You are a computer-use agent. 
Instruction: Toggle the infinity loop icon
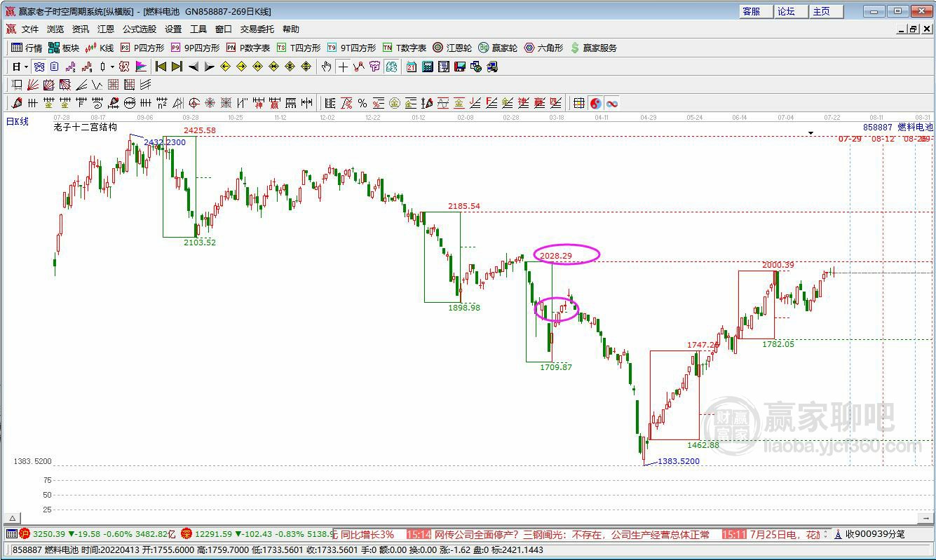click(612, 103)
